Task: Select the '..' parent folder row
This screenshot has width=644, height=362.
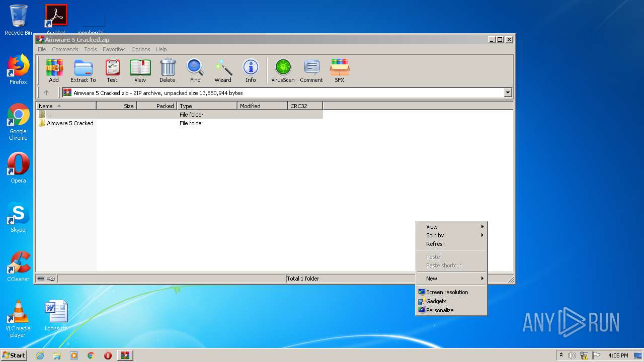Action: click(x=179, y=115)
